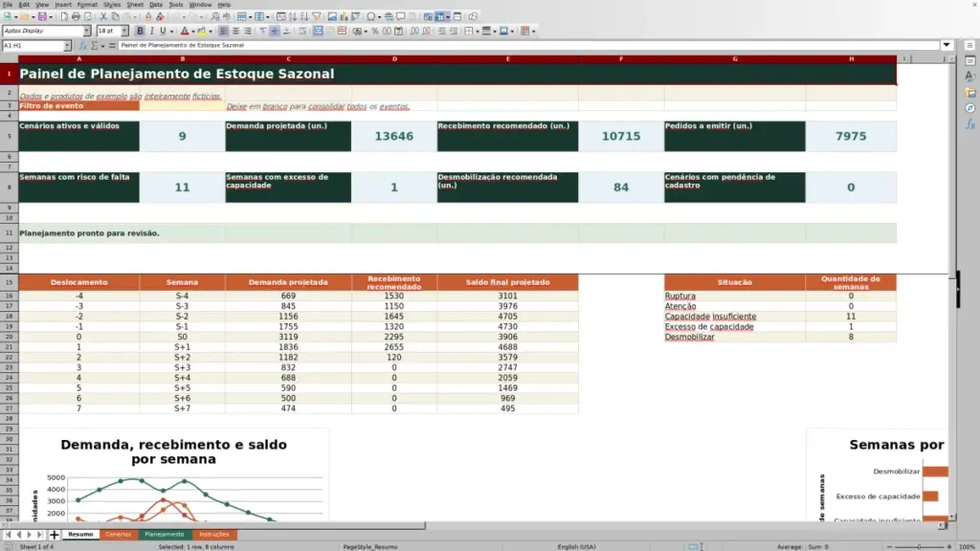Apply the red font color swatch
The image size is (980, 551).
tap(185, 32)
